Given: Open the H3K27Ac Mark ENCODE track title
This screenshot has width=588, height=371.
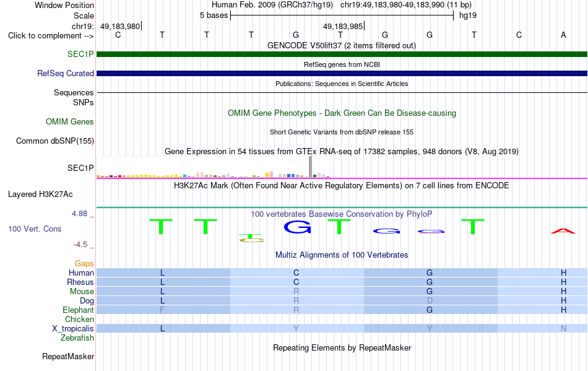Looking at the screenshot, I should 342,186.
